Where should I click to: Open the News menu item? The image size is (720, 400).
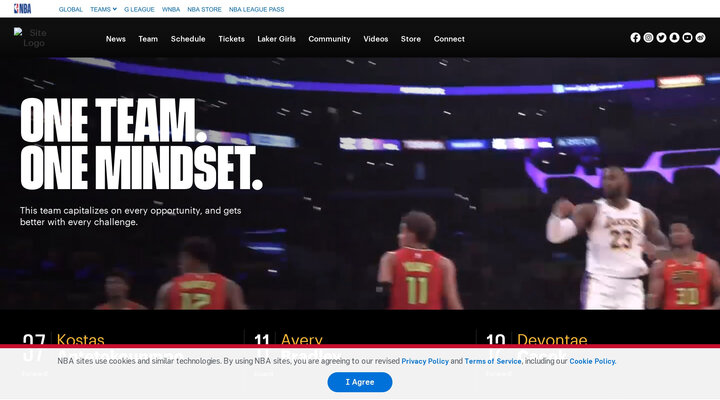pos(116,39)
